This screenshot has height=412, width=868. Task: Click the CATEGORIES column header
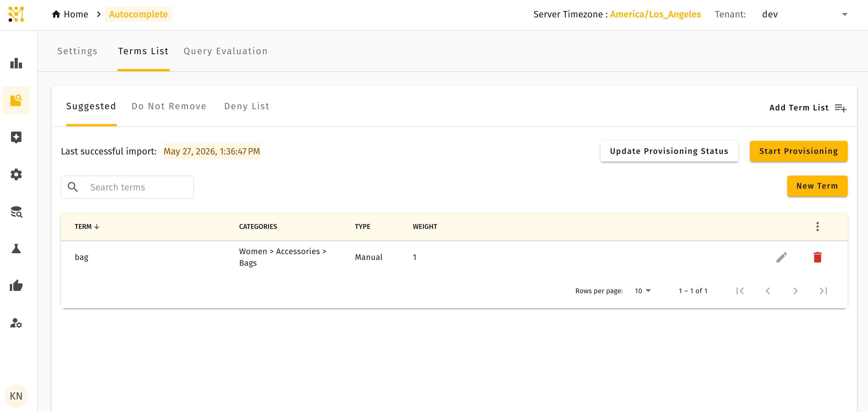(x=258, y=227)
